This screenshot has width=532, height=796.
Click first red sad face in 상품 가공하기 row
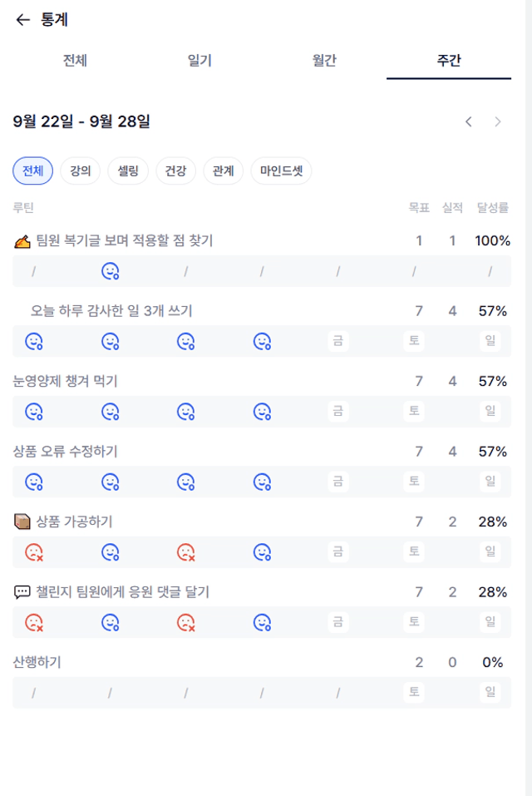click(34, 551)
